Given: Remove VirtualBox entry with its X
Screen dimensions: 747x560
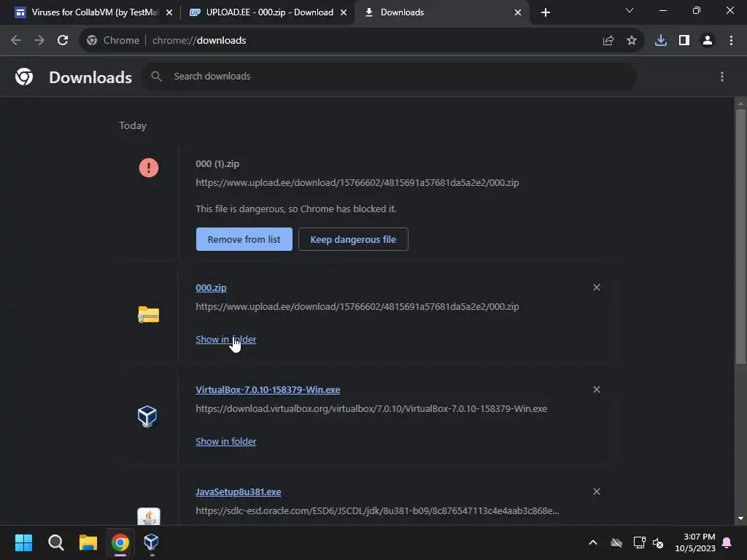Looking at the screenshot, I should point(597,389).
